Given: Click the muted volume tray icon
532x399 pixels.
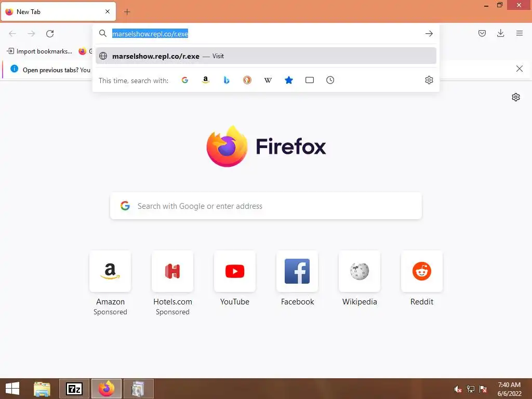Looking at the screenshot, I should point(458,389).
